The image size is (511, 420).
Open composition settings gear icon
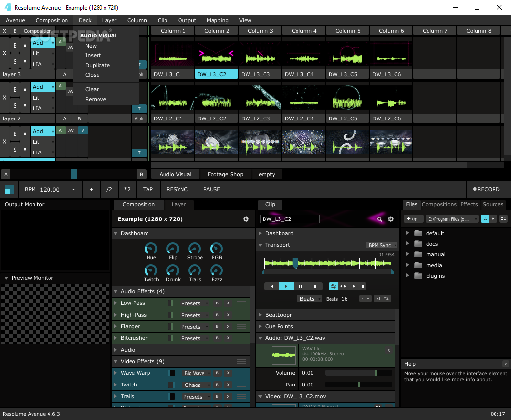tap(246, 219)
